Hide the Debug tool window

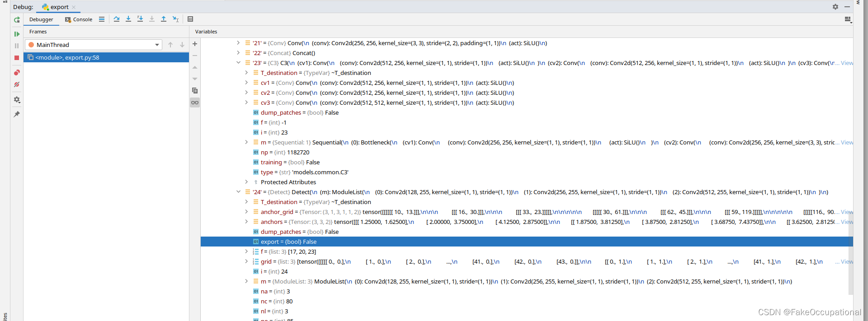(847, 7)
